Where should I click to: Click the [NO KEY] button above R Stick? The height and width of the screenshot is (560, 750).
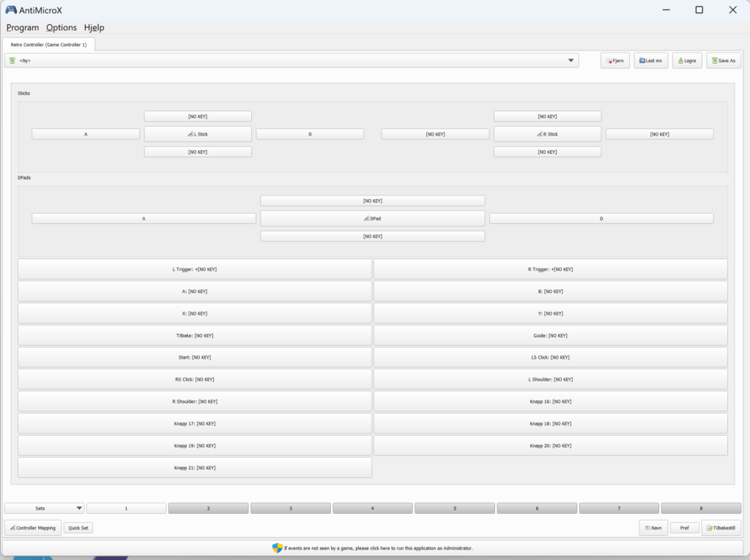click(x=547, y=116)
